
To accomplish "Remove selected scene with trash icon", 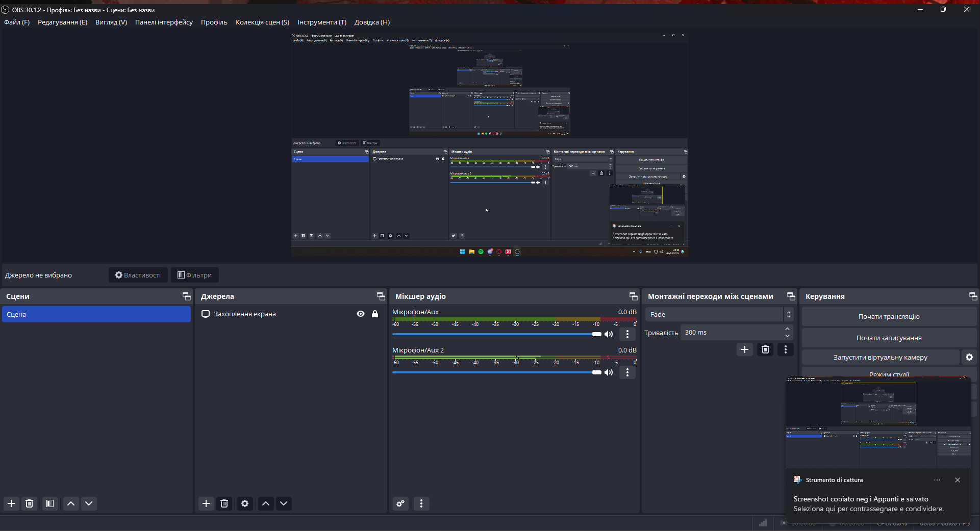I will tap(30, 503).
